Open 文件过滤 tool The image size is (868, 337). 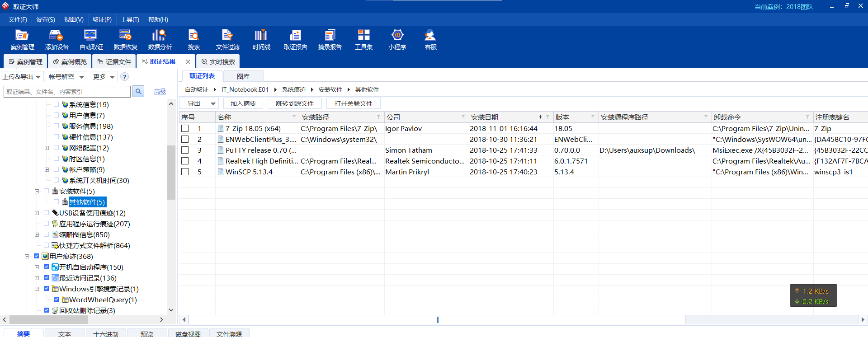[227, 40]
